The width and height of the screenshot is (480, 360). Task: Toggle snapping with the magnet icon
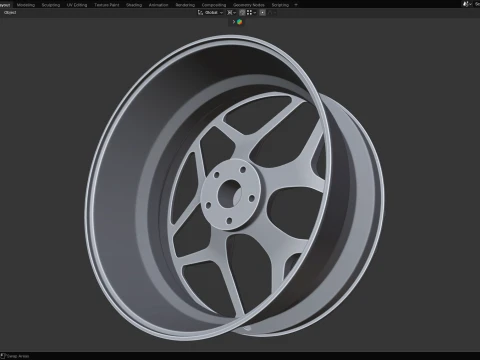pyautogui.click(x=242, y=13)
